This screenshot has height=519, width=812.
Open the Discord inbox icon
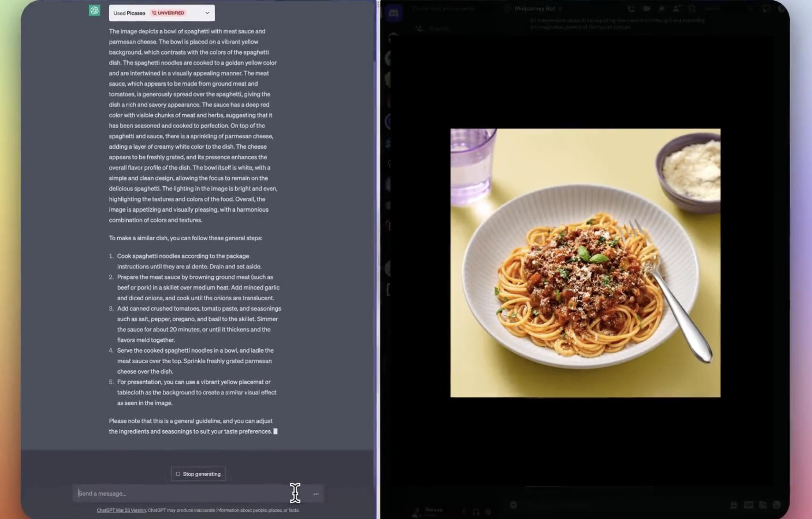click(766, 9)
